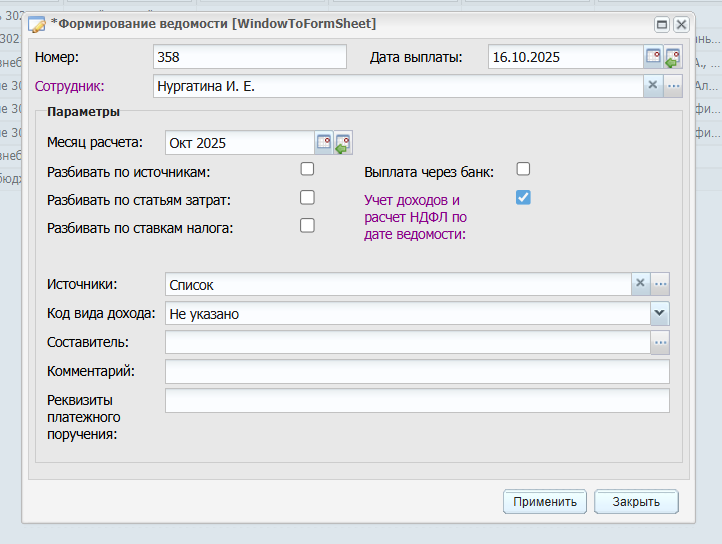Open Составитель selection ellipsis button
The image size is (722, 544).
coord(660,342)
